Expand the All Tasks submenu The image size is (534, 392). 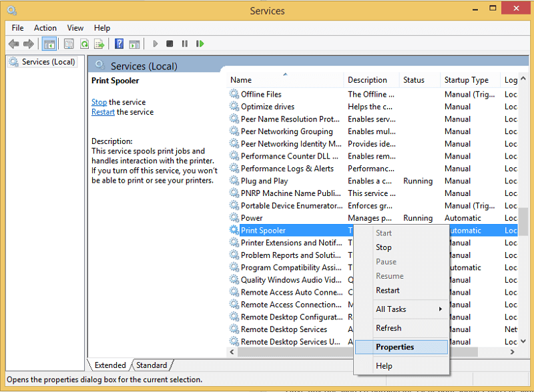tap(401, 309)
